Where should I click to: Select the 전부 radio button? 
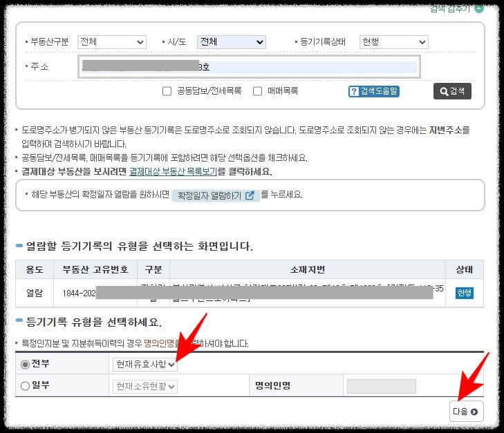tap(25, 365)
